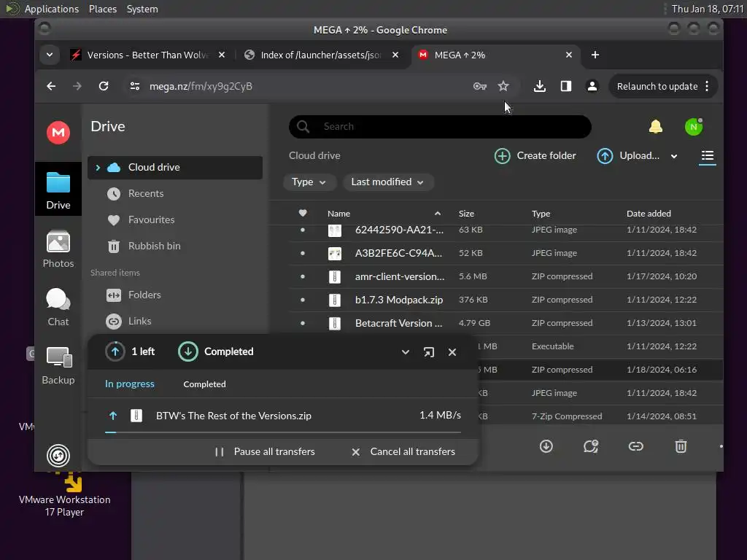Click the 62442590-AA21 image thumbnail
Image resolution: width=747 pixels, height=560 pixels.
[334, 230]
